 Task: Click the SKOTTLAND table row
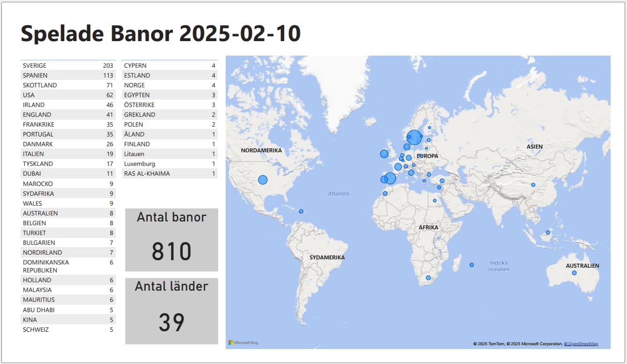click(68, 85)
